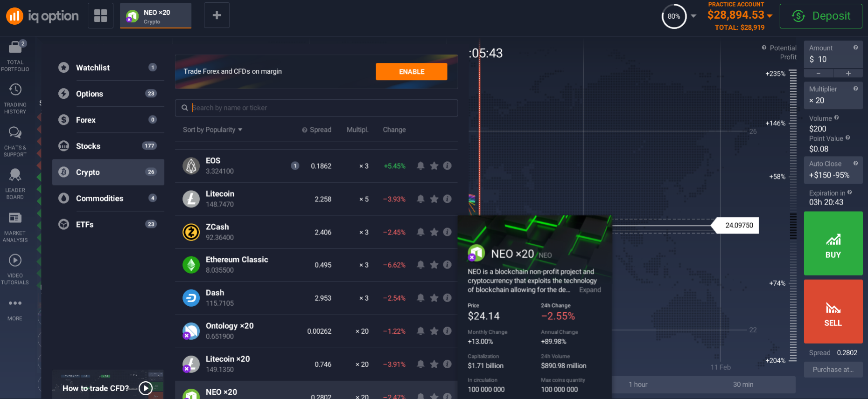Add ZCash to favorites star
This screenshot has height=399, width=868.
(434, 232)
